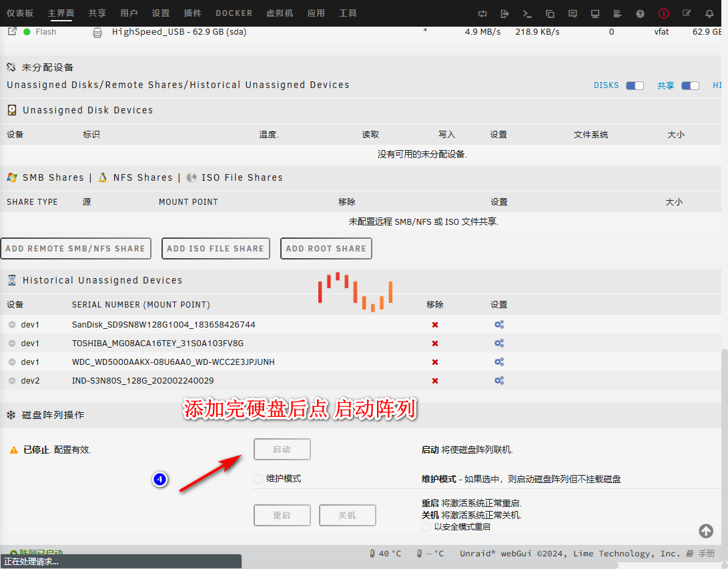Open notifications bell icon
Image resolution: width=728 pixels, height=569 pixels.
click(709, 13)
